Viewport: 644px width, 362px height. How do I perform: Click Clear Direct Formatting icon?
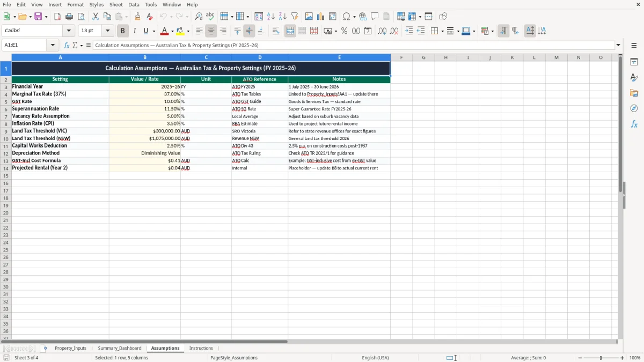coord(150,17)
